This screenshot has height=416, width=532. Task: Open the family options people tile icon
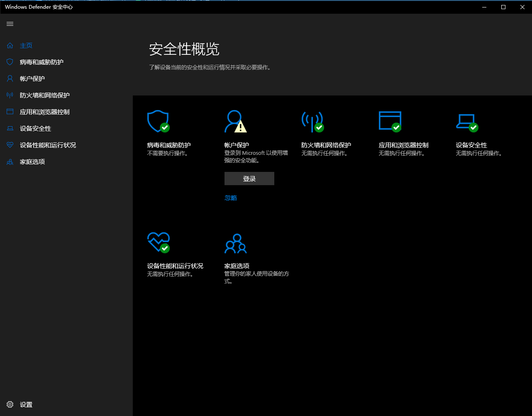click(x=235, y=244)
